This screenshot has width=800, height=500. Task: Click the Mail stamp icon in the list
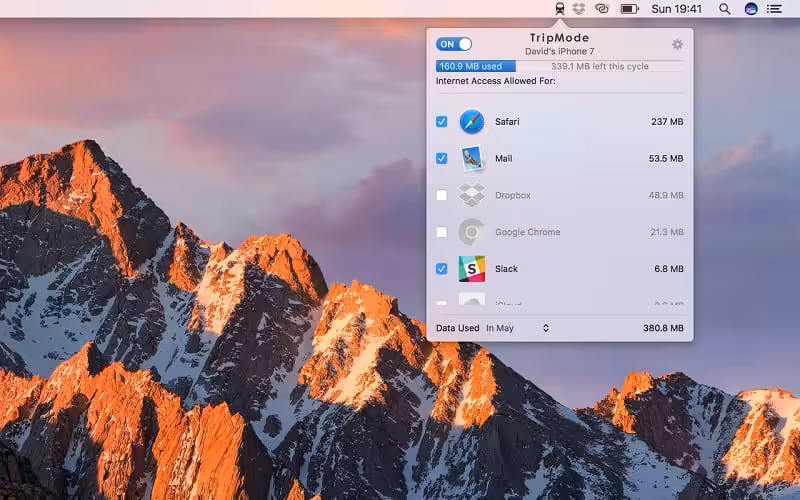(x=472, y=158)
